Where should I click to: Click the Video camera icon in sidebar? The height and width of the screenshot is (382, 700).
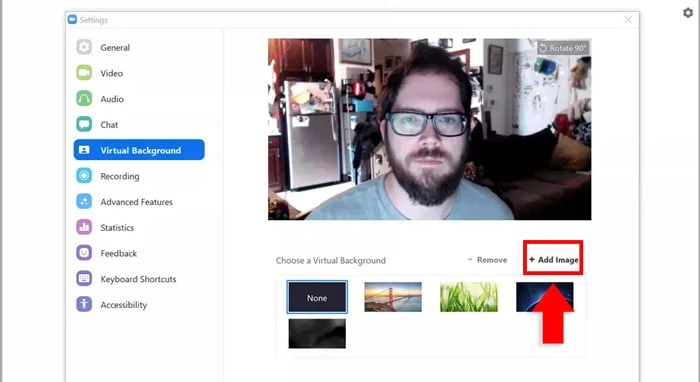pos(84,73)
